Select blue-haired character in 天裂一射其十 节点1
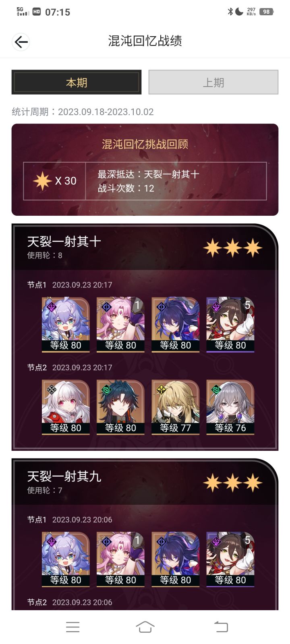 tap(66, 325)
